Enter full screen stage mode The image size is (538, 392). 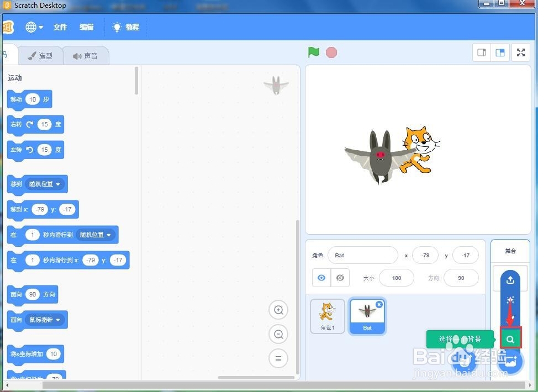pyautogui.click(x=521, y=52)
